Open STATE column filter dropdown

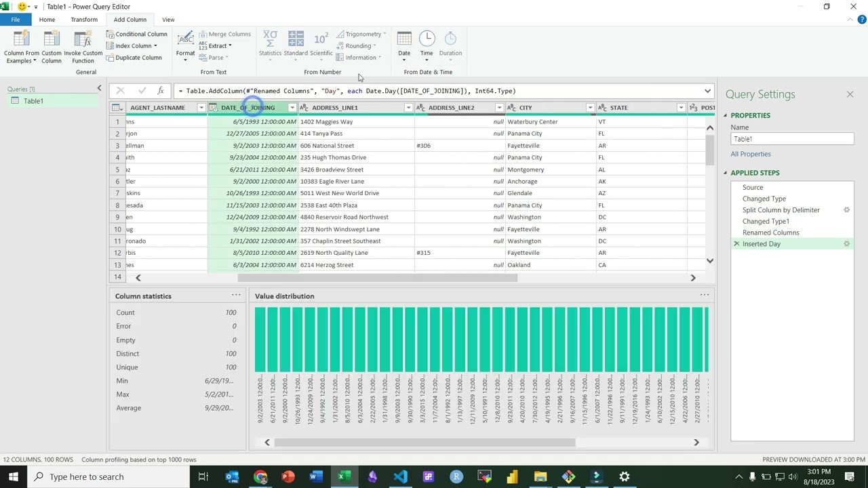tap(681, 108)
